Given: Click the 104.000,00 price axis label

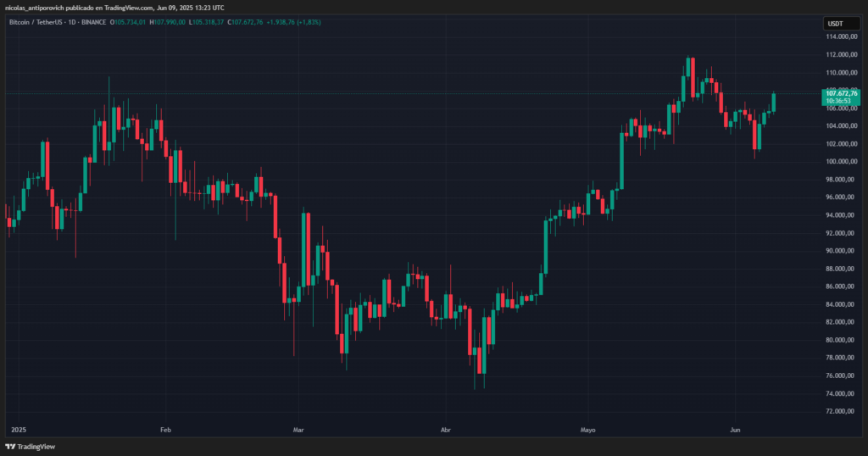Looking at the screenshot, I should coord(841,125).
